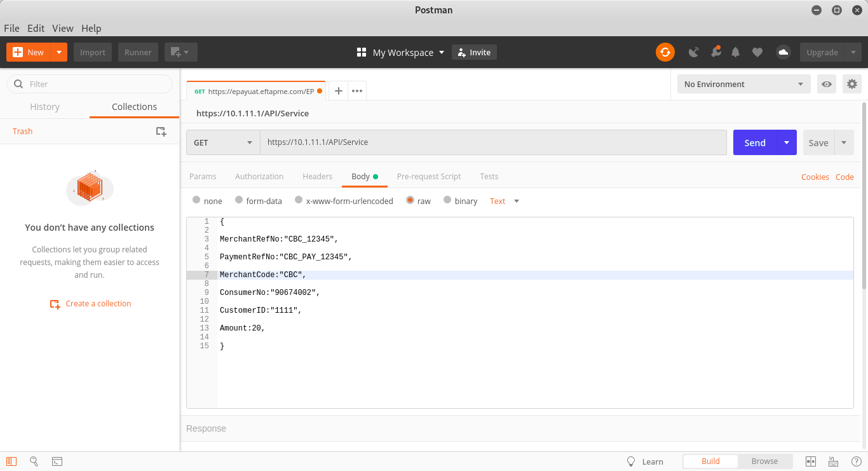The image size is (868, 471).
Task: Click the workspace grid icon
Action: (x=362, y=52)
